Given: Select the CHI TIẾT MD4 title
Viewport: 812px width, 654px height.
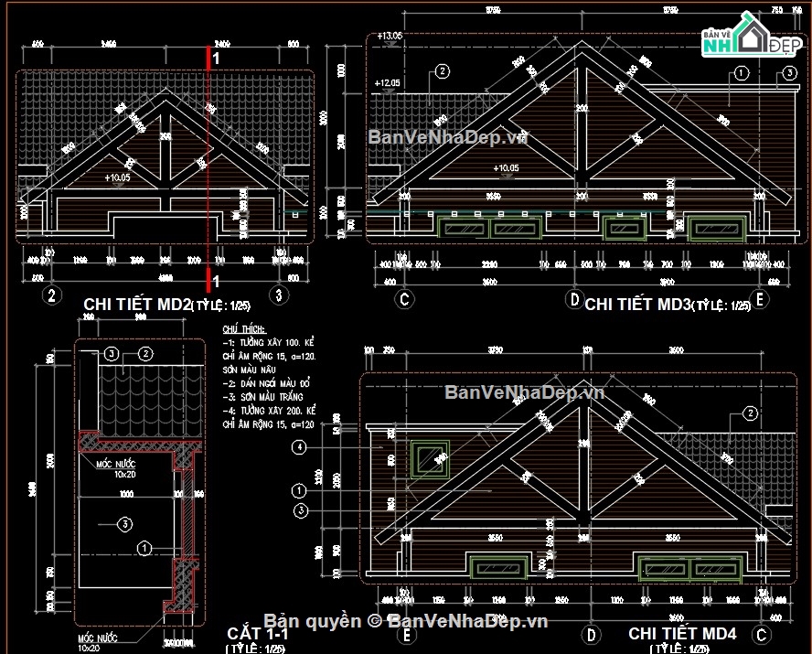Looking at the screenshot, I should click(x=682, y=633).
